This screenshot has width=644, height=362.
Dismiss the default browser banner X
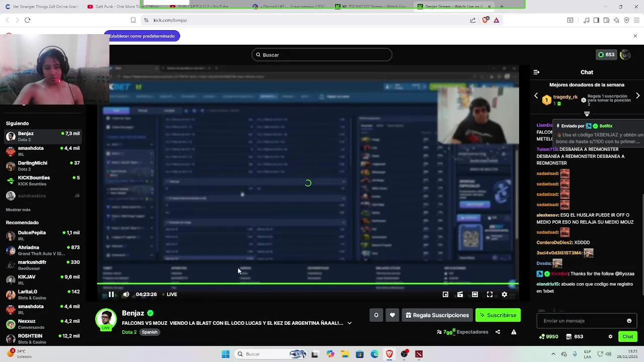pos(635,36)
